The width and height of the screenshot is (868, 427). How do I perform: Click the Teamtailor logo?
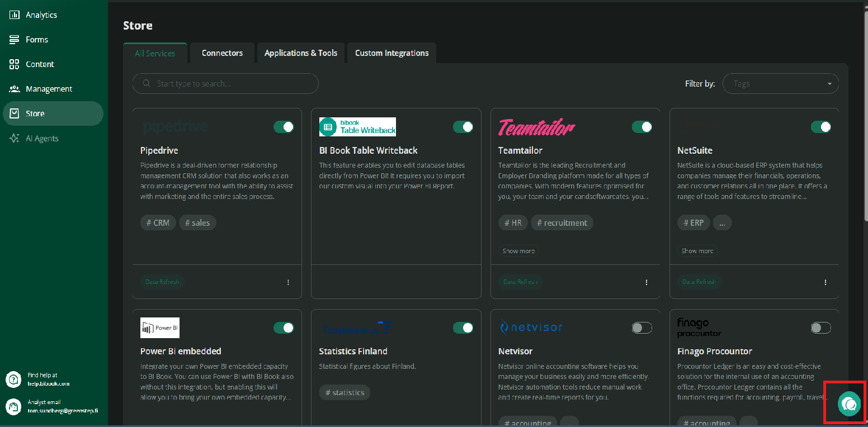536,127
